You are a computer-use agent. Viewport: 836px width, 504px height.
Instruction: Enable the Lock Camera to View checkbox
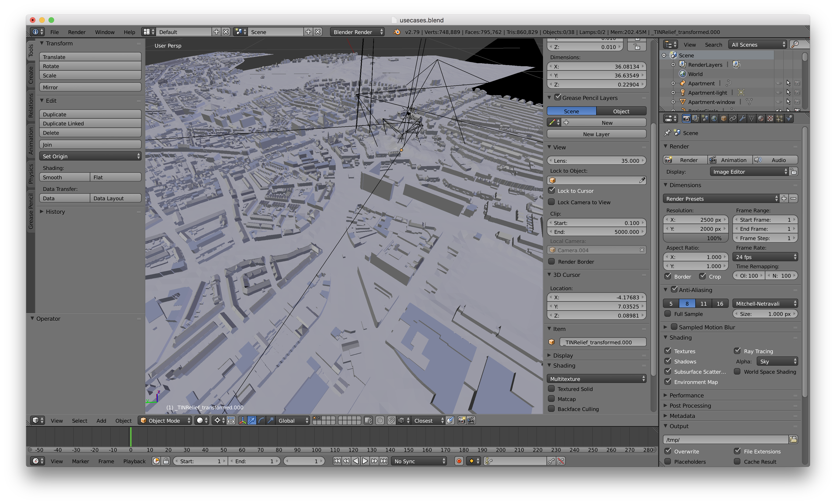(552, 202)
